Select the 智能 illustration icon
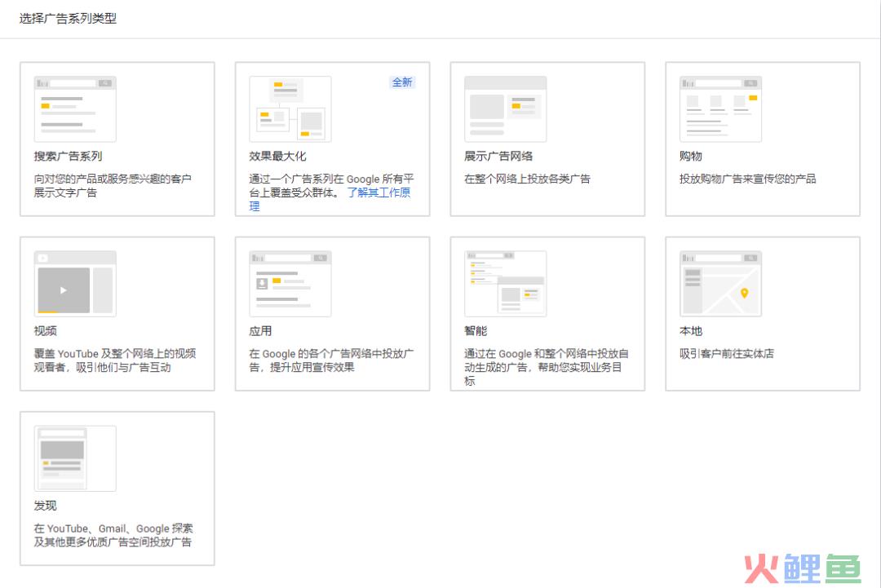This screenshot has width=881, height=588. (506, 284)
